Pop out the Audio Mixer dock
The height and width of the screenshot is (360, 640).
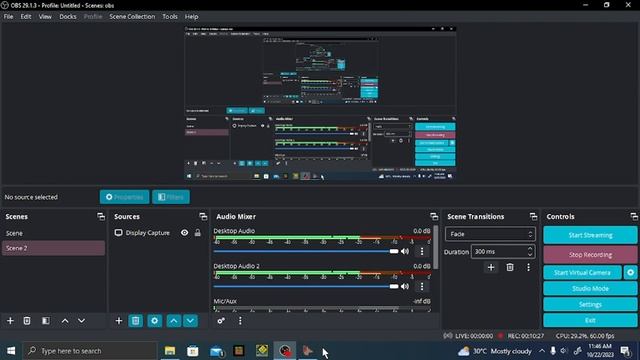coord(434,217)
